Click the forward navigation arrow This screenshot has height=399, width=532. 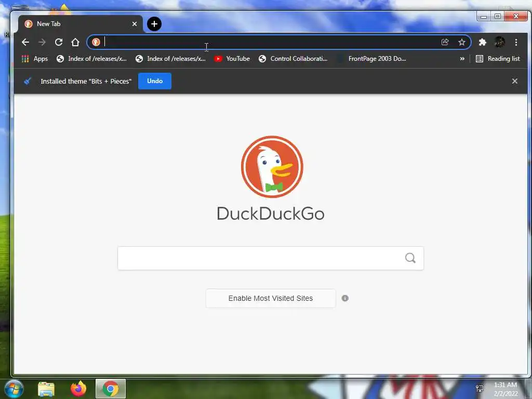click(42, 42)
